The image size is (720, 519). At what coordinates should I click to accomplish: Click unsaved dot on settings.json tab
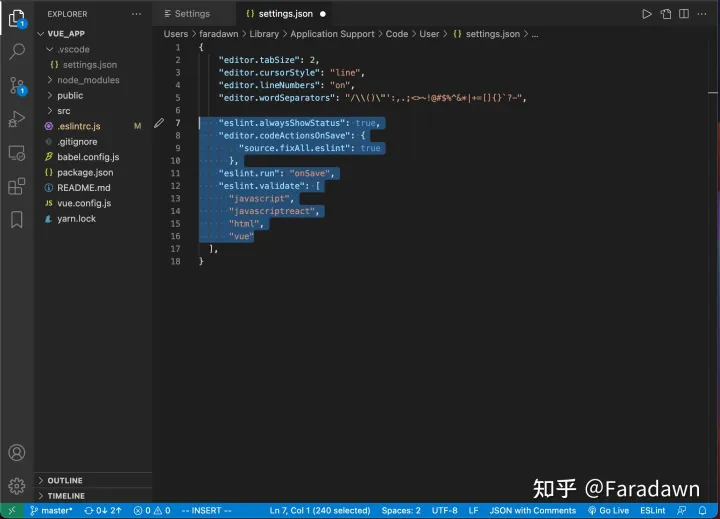point(323,14)
